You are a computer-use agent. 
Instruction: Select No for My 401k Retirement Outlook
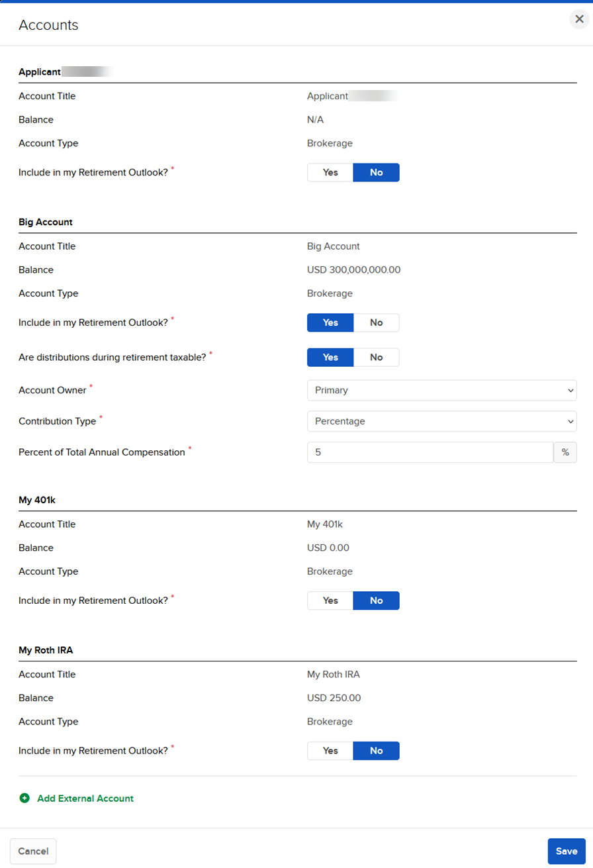(x=376, y=601)
